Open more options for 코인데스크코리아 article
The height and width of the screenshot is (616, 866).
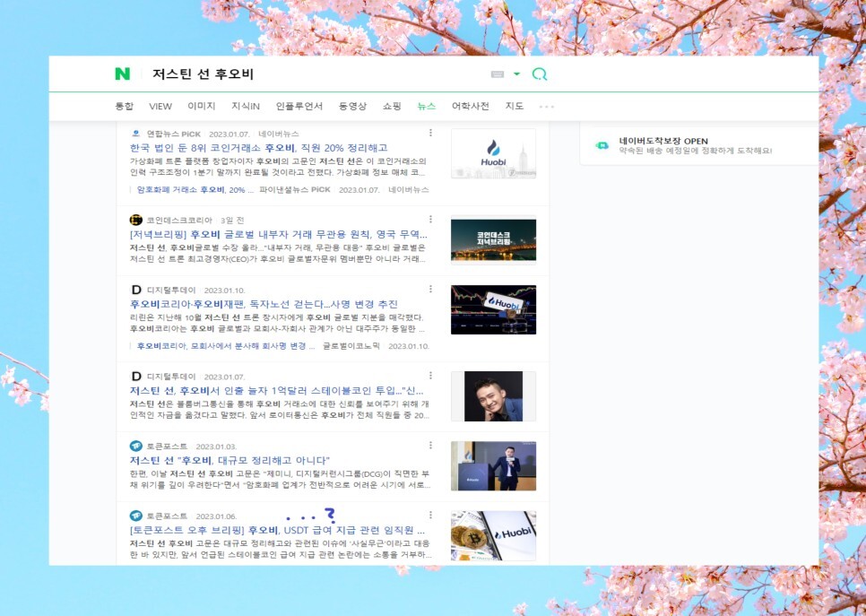click(x=430, y=220)
